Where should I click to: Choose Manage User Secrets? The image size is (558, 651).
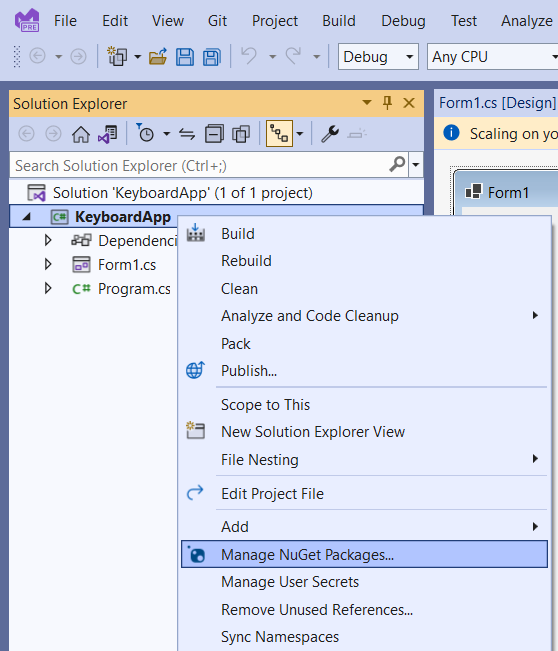tap(365, 582)
